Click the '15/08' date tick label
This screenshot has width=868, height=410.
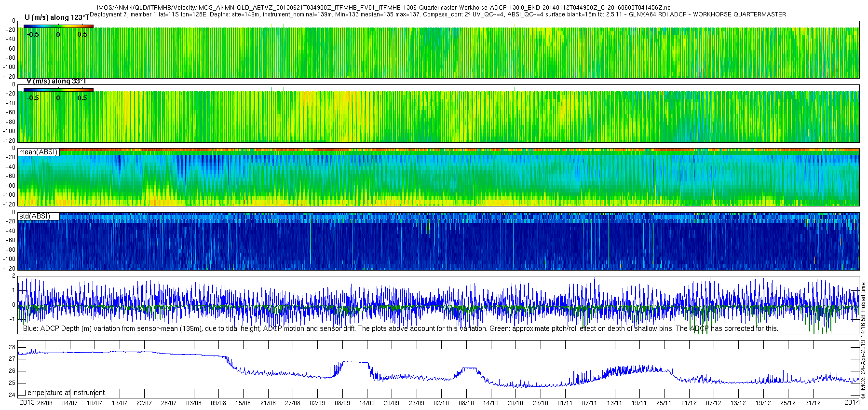243,403
